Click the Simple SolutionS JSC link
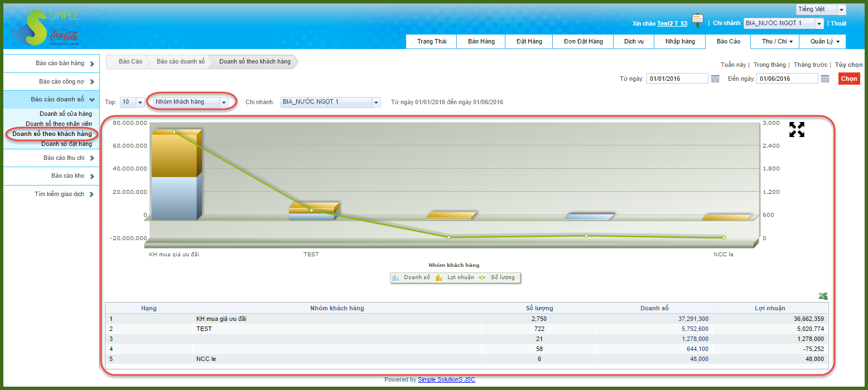The image size is (868, 390). pyautogui.click(x=446, y=380)
